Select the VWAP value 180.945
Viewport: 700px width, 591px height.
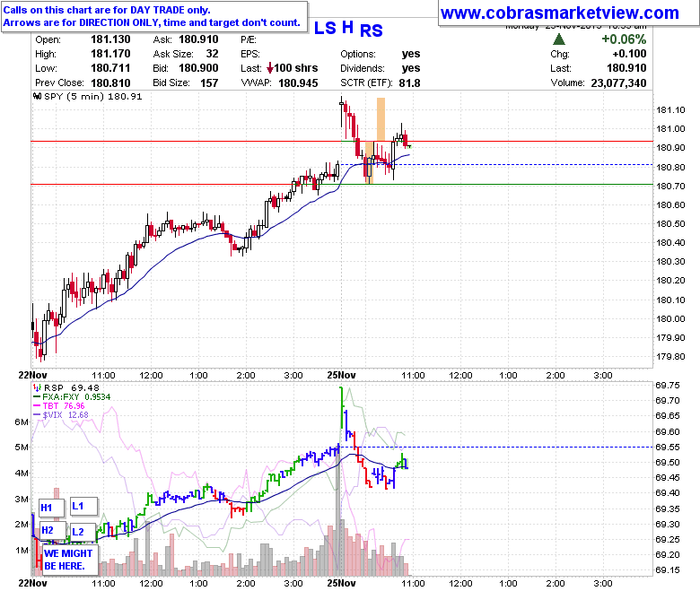pyautogui.click(x=298, y=83)
